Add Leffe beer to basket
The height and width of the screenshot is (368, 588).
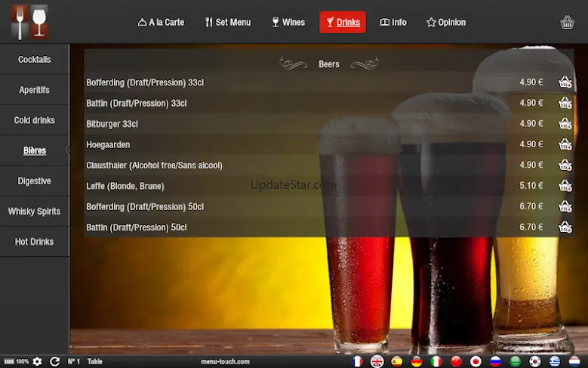(565, 185)
